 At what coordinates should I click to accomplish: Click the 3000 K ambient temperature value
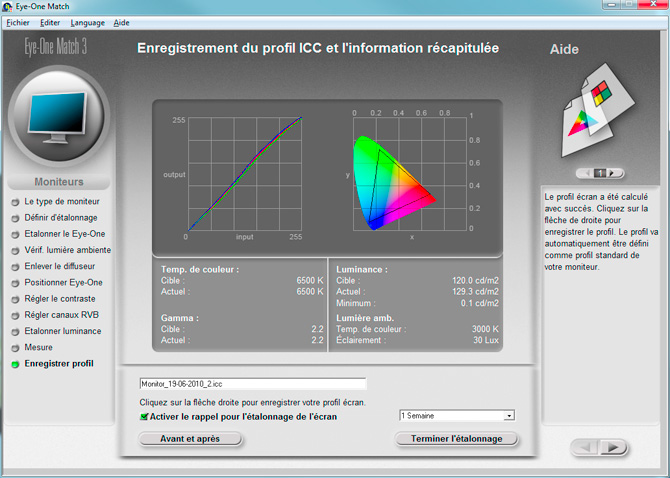pos(485,329)
